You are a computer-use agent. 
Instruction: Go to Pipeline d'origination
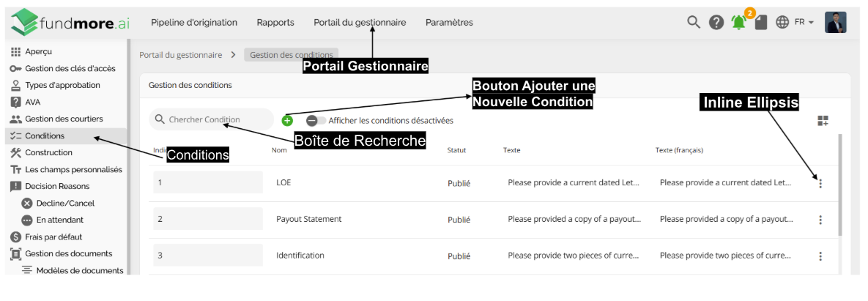click(194, 23)
